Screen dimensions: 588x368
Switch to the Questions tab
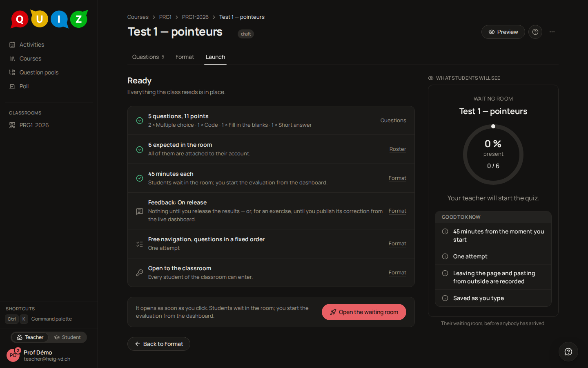(x=148, y=57)
